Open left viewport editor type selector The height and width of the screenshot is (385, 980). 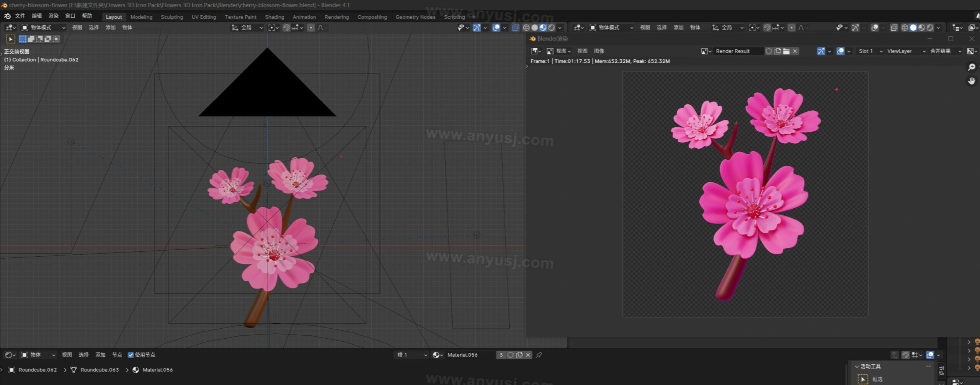[10, 28]
